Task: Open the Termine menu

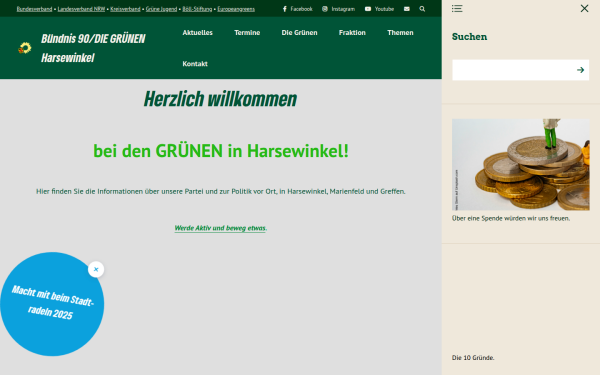Action: coord(247,33)
